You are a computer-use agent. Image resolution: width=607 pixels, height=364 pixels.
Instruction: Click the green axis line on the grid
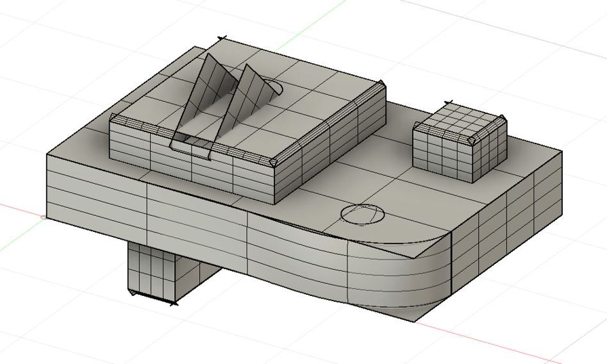click(x=308, y=19)
